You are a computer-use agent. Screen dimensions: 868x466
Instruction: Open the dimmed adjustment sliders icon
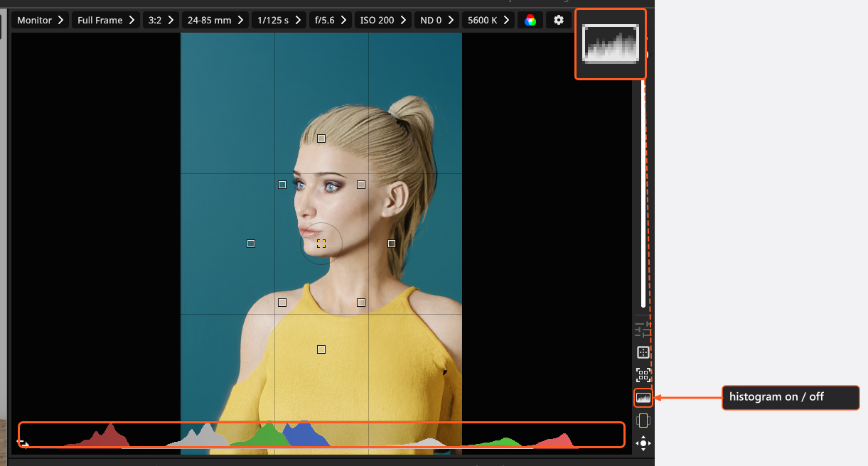point(643,330)
